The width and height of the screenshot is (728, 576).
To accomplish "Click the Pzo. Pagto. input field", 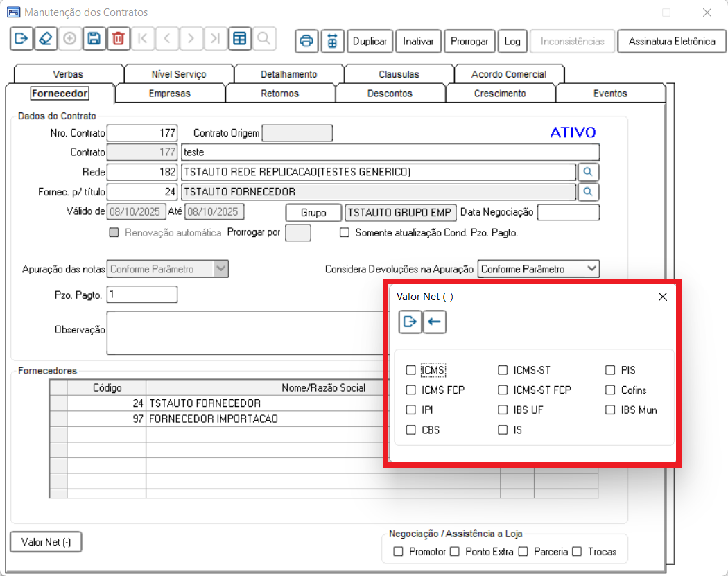I will click(x=142, y=295).
